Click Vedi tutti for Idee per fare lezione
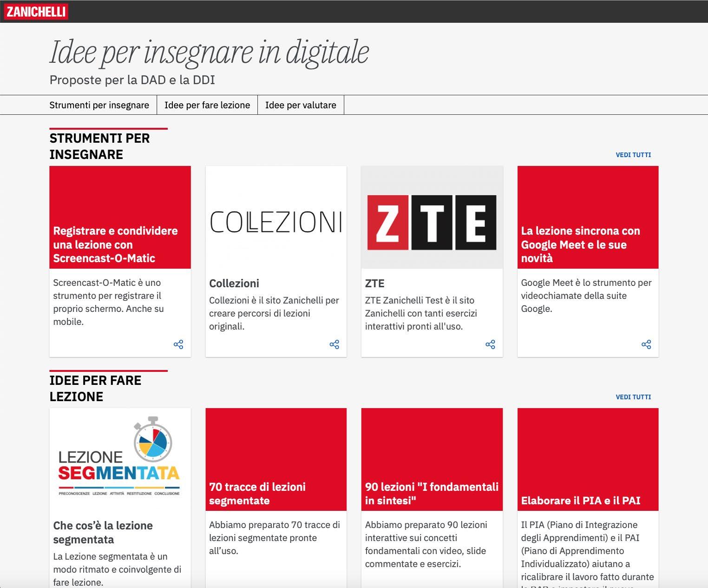This screenshot has width=708, height=588. point(633,397)
